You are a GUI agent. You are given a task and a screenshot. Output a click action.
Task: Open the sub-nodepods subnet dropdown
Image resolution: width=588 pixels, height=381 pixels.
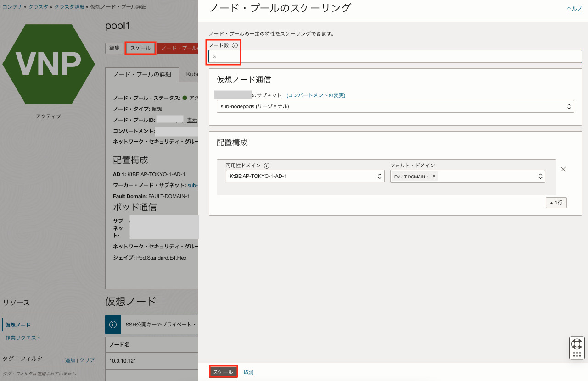click(x=569, y=106)
